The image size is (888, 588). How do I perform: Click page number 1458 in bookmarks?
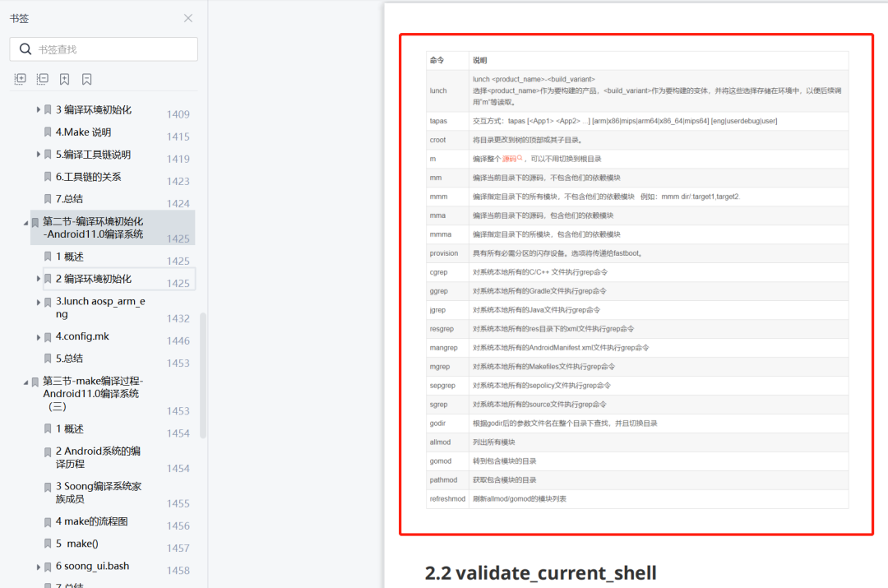pos(178,571)
